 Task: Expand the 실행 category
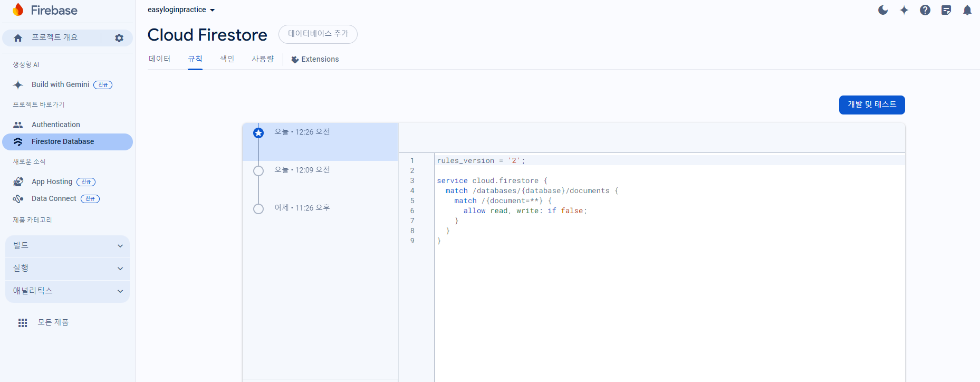pyautogui.click(x=68, y=269)
